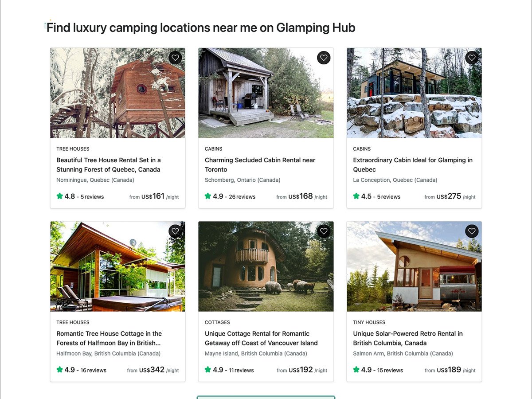Save the La Conception cabin with heart
Viewport: 532px width, 399px height.
pyautogui.click(x=472, y=58)
